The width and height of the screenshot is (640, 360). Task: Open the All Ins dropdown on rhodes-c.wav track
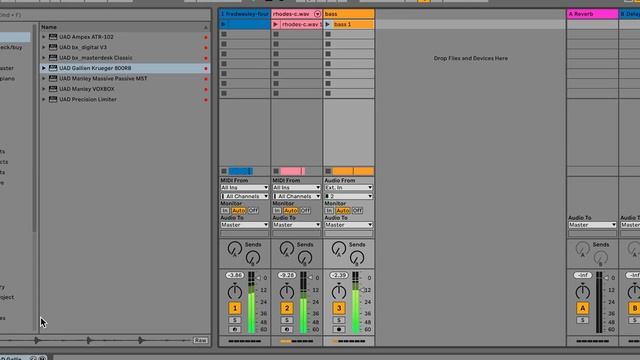coord(296,188)
